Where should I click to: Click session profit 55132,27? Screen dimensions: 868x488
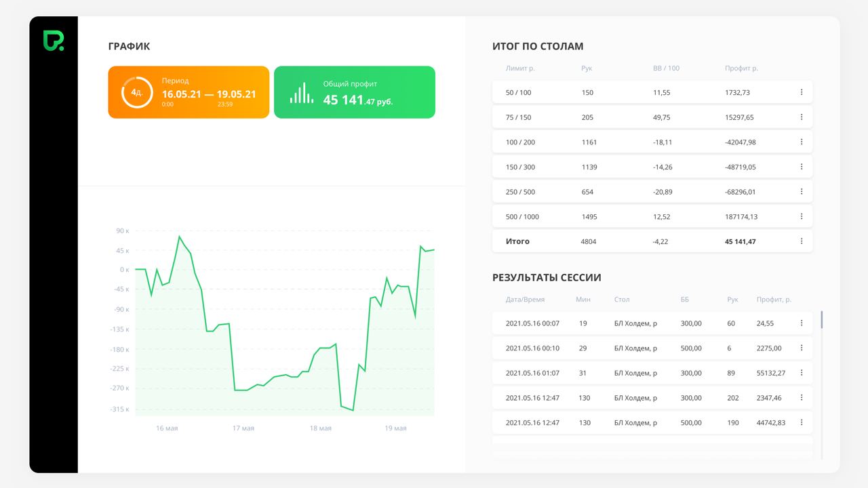771,373
